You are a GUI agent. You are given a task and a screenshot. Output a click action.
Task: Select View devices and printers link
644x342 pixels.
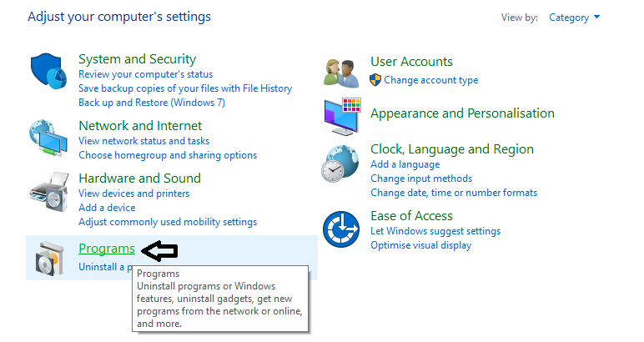(x=133, y=194)
